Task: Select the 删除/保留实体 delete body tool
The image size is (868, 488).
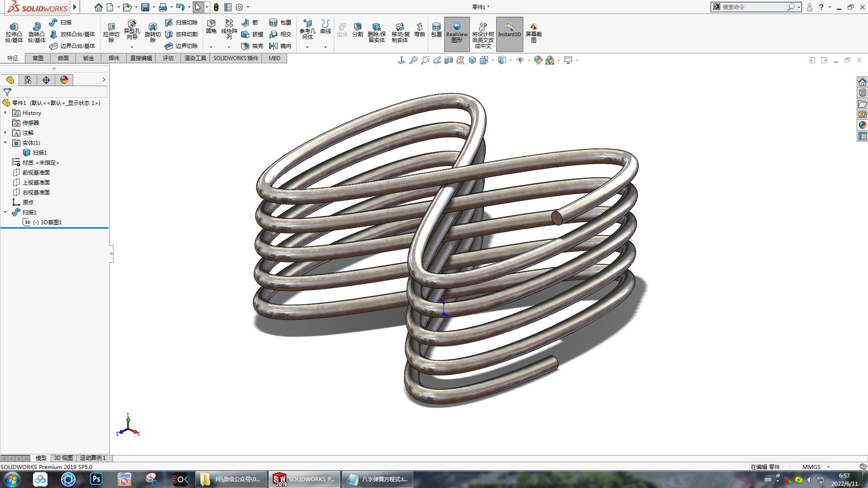Action: pyautogui.click(x=376, y=32)
